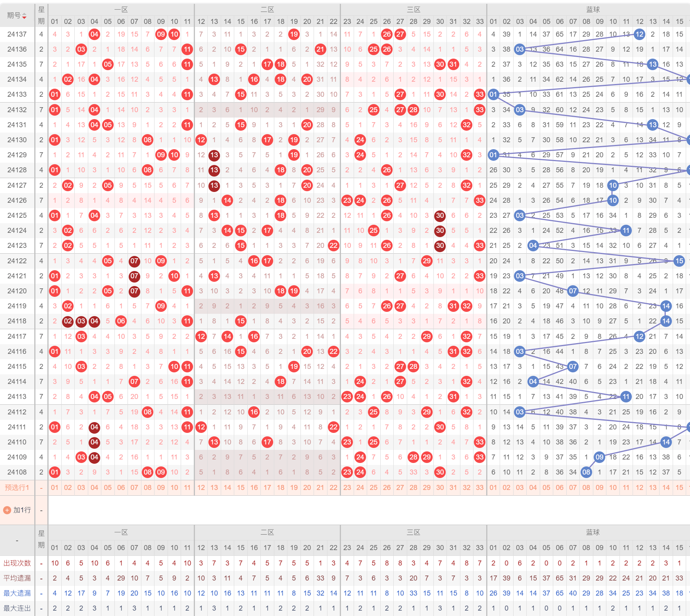Click red ball 22 in row 24111

click(x=334, y=427)
